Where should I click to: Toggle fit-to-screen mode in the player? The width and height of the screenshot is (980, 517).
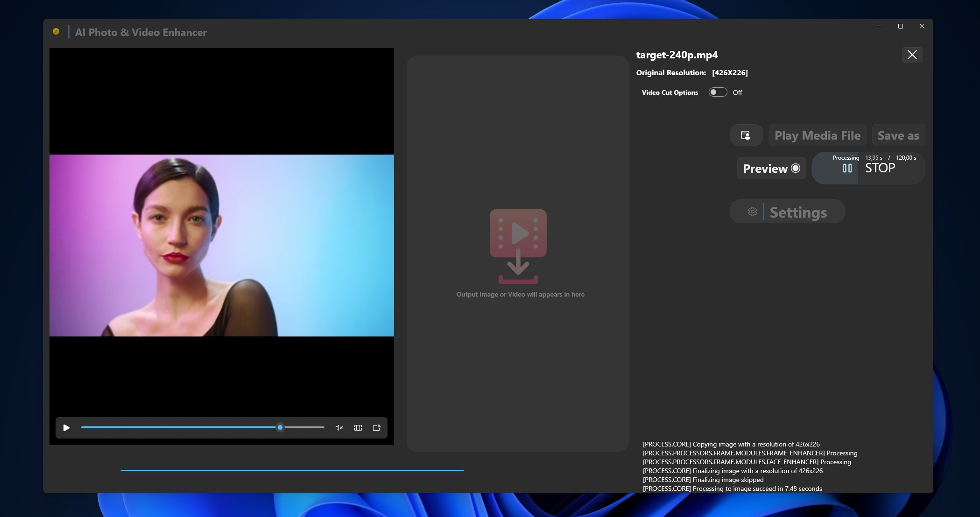click(358, 428)
